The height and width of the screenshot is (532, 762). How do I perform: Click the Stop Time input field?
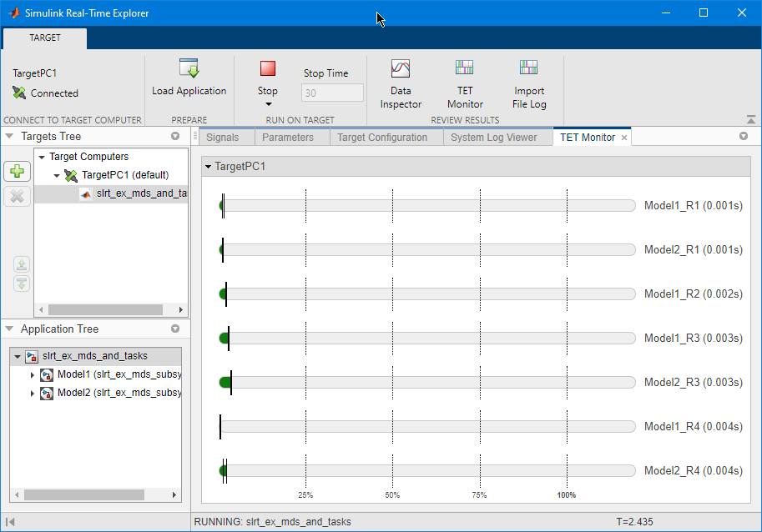pos(332,93)
